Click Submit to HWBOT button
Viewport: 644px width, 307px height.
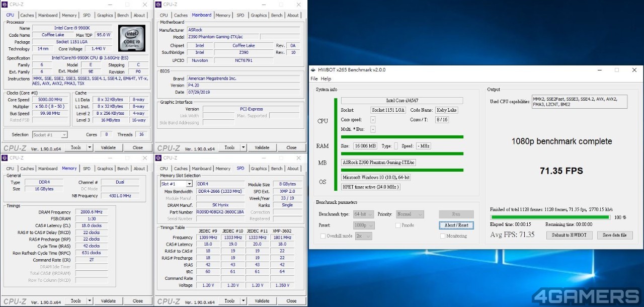tap(569, 235)
